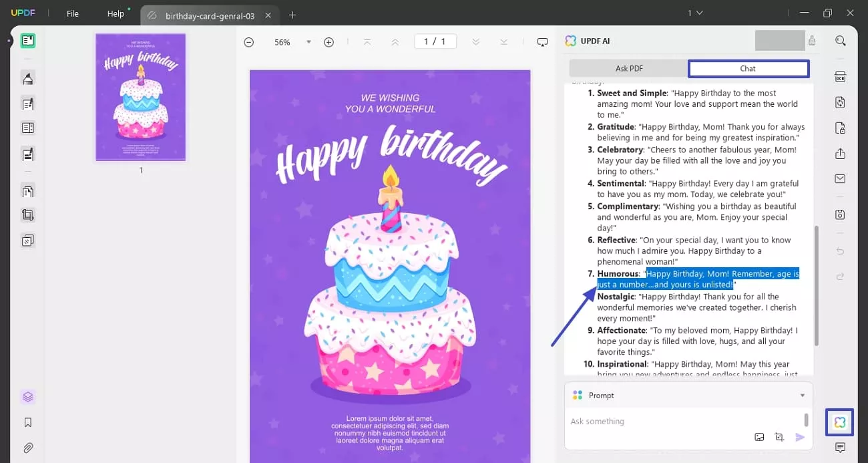Go to the previous page
The image size is (868, 463).
pos(395,42)
